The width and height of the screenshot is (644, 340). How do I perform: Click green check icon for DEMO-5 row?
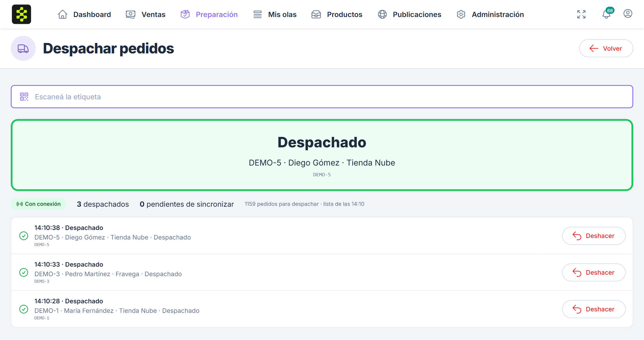click(x=24, y=236)
